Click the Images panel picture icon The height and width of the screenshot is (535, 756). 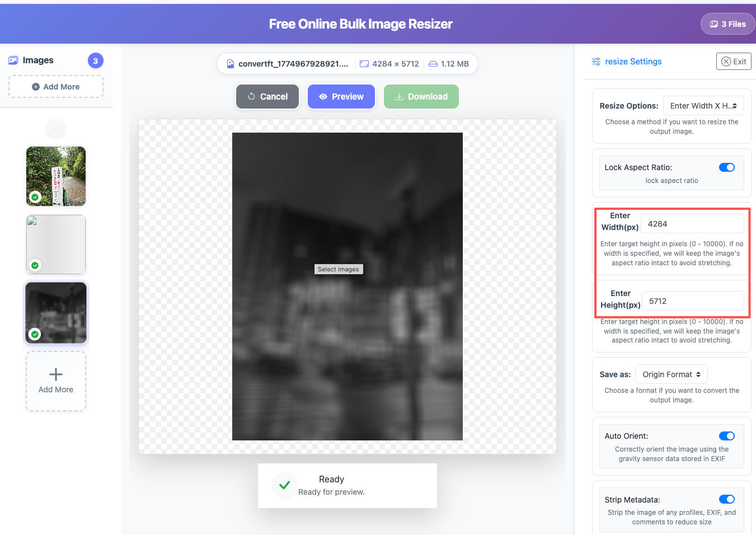(13, 60)
